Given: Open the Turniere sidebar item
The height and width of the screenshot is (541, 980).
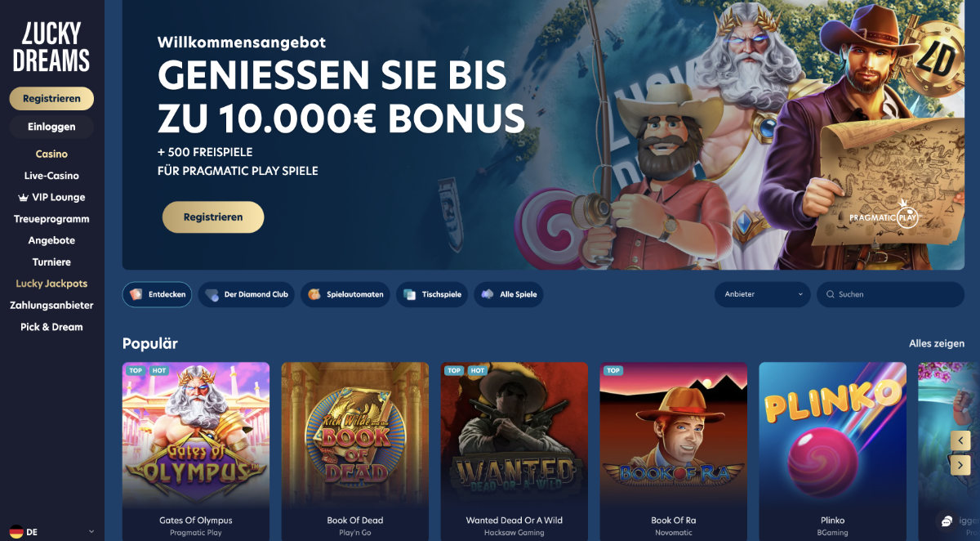Looking at the screenshot, I should [51, 262].
